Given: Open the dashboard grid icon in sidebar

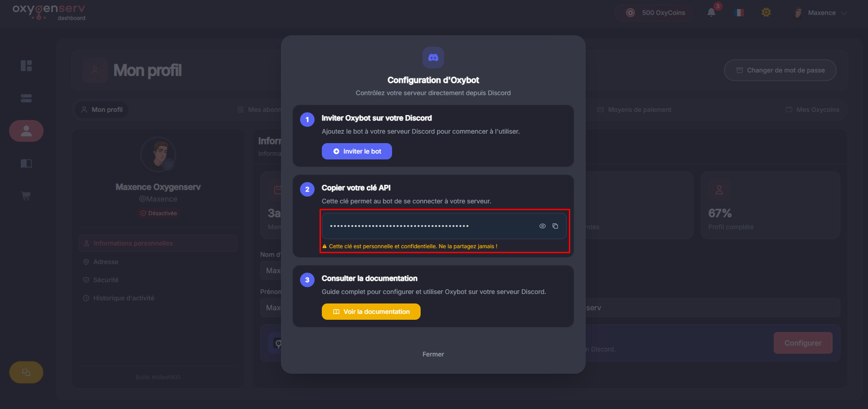Looking at the screenshot, I should (x=26, y=66).
